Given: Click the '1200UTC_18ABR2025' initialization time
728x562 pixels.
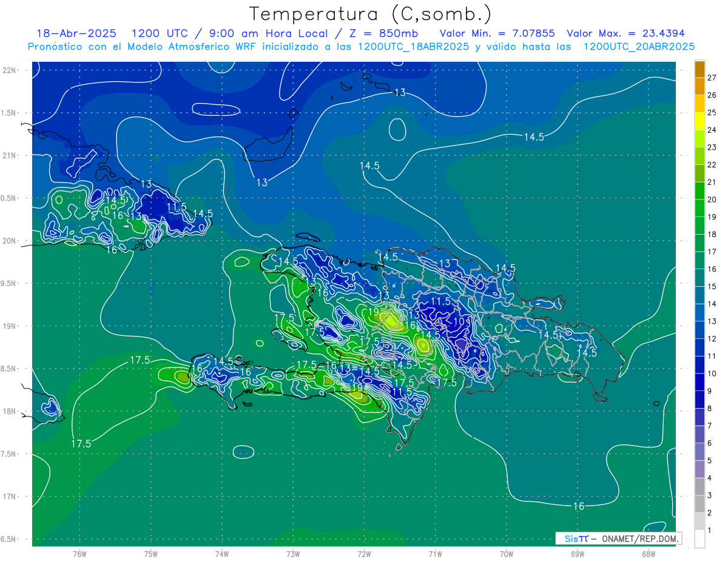Looking at the screenshot, I should [x=413, y=47].
